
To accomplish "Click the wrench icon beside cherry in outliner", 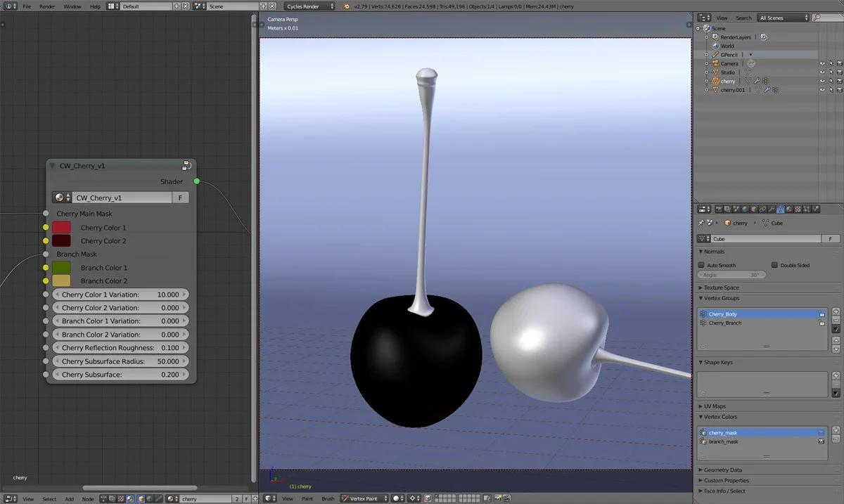I will 757,81.
